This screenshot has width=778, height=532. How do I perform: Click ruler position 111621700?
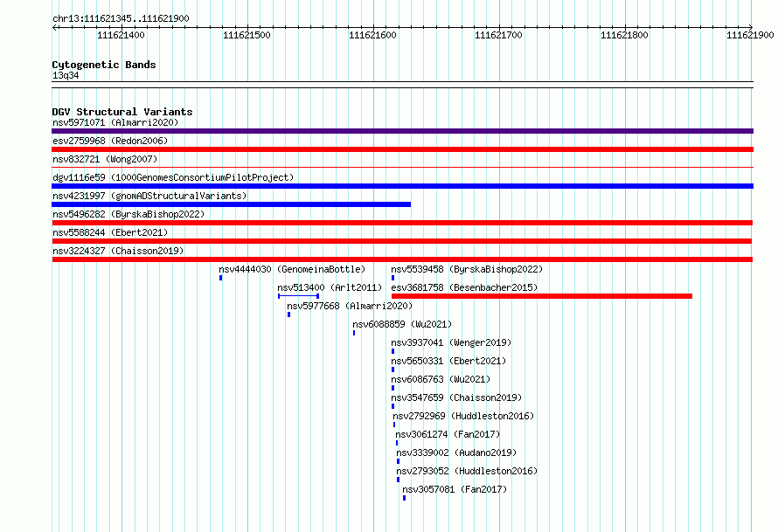(498, 35)
